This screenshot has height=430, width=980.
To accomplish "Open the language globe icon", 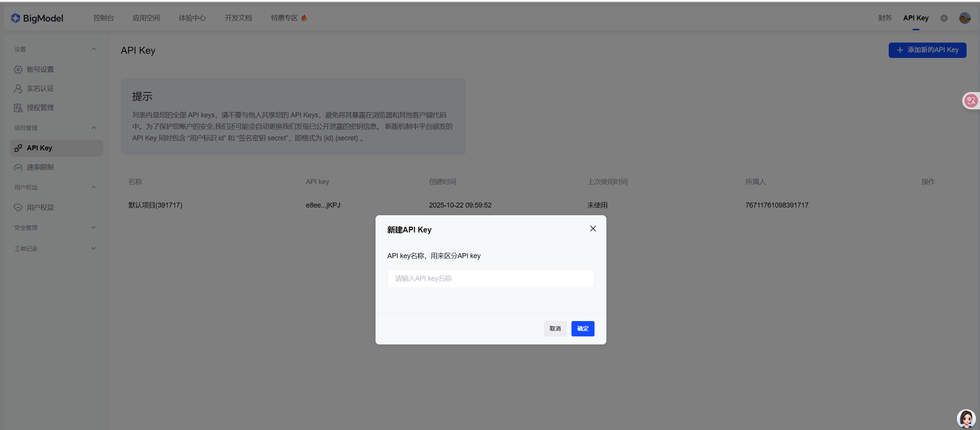I will (944, 18).
